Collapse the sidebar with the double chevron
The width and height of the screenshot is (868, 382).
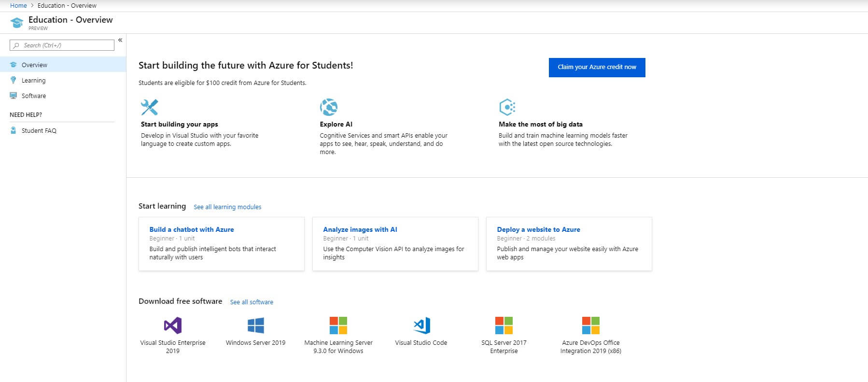(x=120, y=40)
